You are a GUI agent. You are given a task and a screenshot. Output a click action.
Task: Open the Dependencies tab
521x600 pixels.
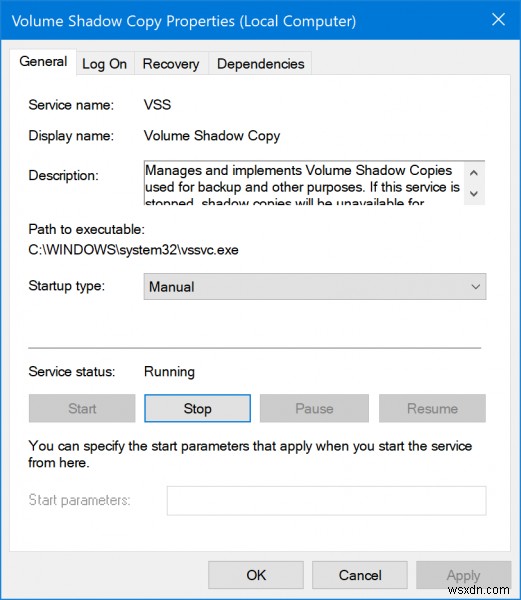(260, 64)
